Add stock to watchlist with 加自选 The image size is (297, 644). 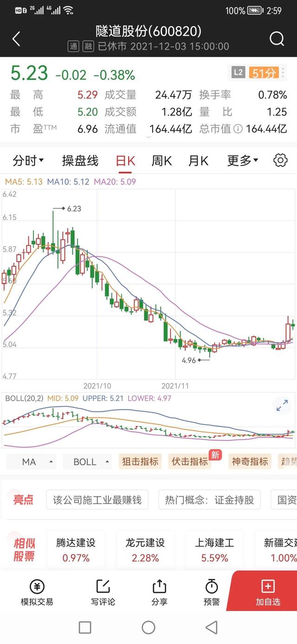point(268,592)
